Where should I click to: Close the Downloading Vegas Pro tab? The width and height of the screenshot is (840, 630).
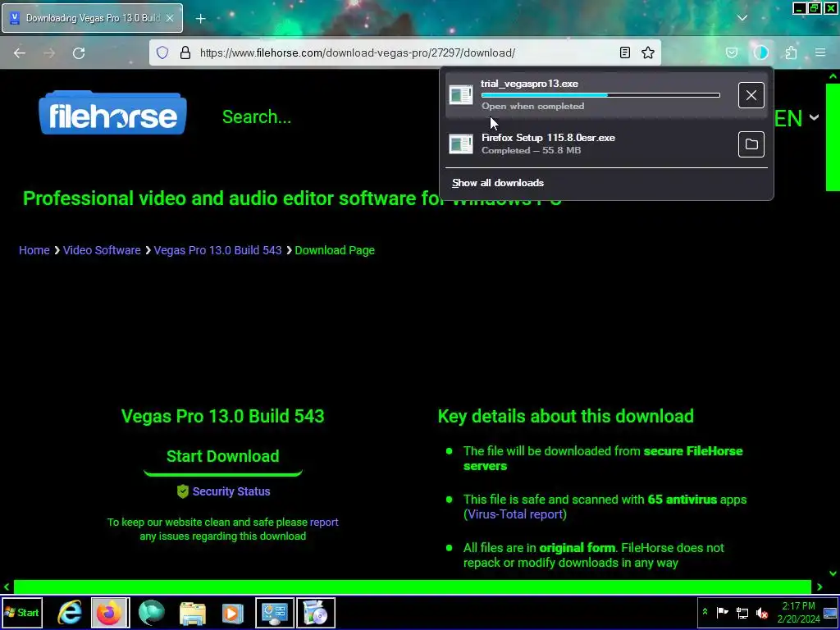[169, 18]
